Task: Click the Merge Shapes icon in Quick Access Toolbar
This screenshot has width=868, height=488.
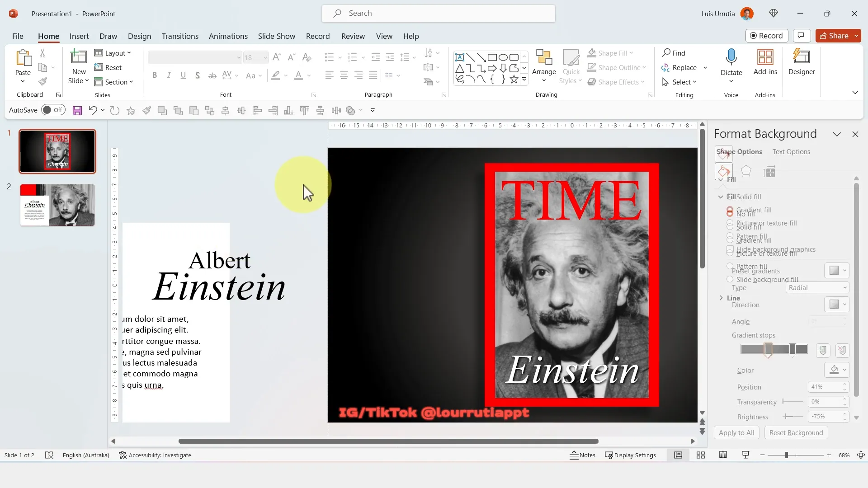Action: click(x=350, y=110)
